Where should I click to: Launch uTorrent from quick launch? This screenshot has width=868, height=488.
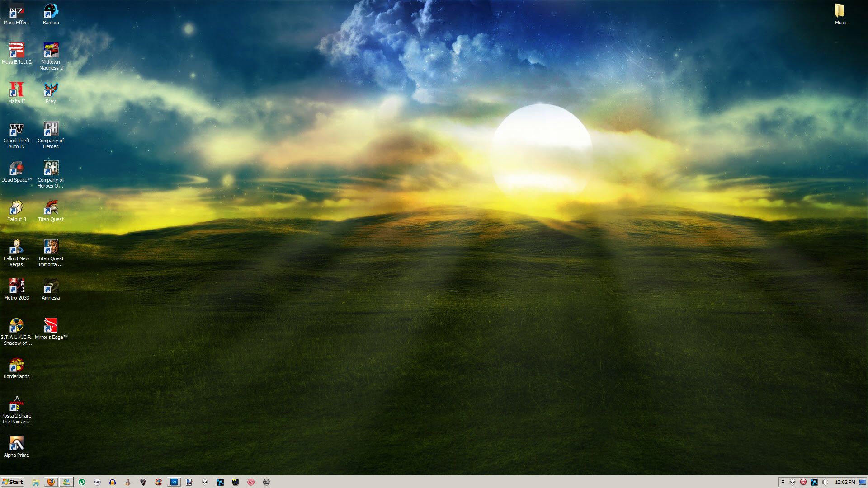[x=82, y=482]
